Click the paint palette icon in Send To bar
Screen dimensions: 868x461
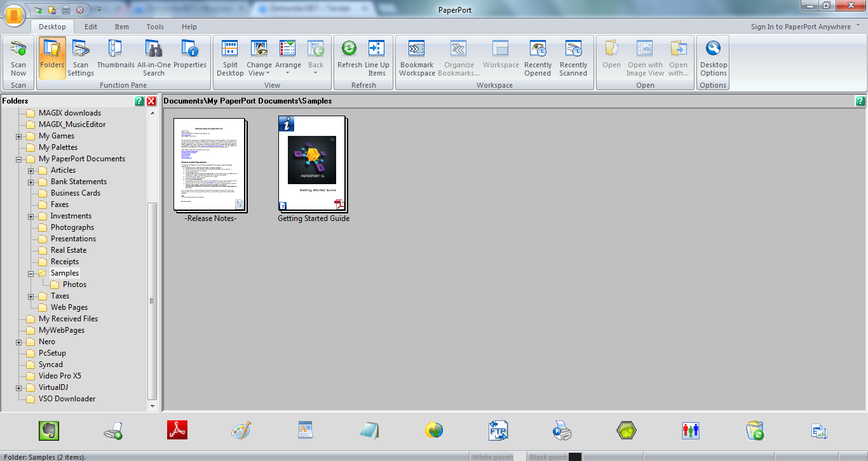tap(241, 431)
